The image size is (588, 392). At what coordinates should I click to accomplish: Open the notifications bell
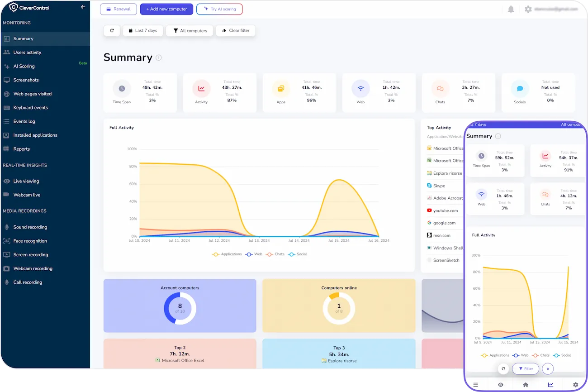click(511, 9)
